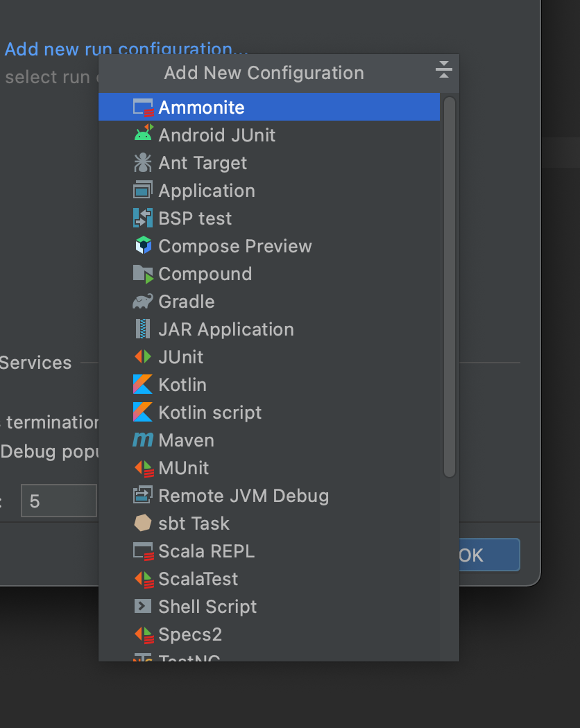Image resolution: width=580 pixels, height=728 pixels.
Task: Click the Maven 'm' icon
Action: click(143, 440)
